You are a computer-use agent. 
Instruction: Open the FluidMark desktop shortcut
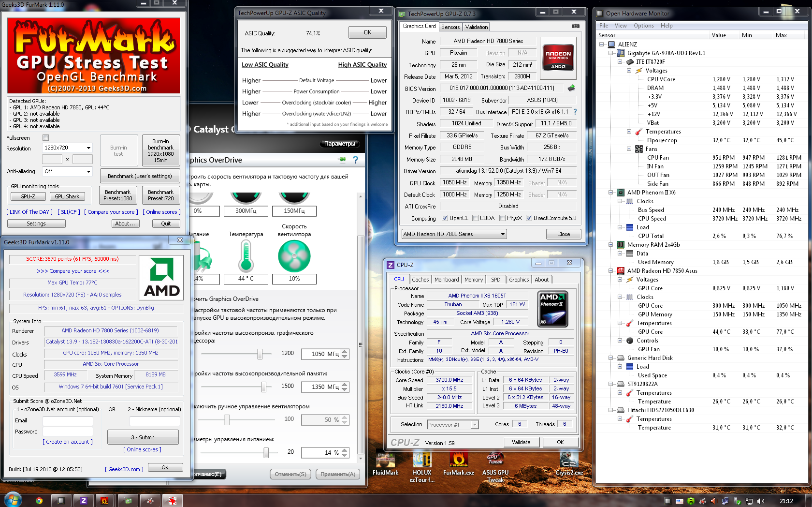385,463
